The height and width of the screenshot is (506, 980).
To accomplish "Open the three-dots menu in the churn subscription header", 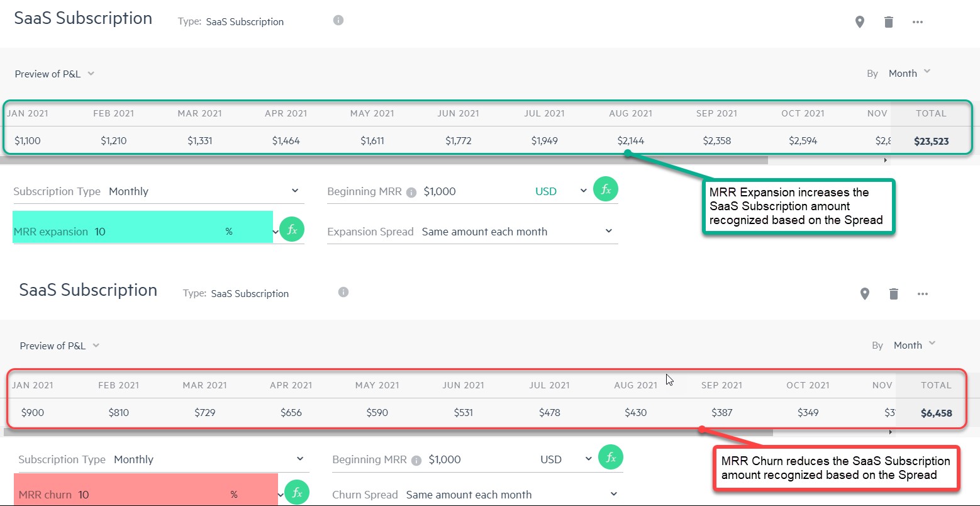I will pyautogui.click(x=923, y=294).
